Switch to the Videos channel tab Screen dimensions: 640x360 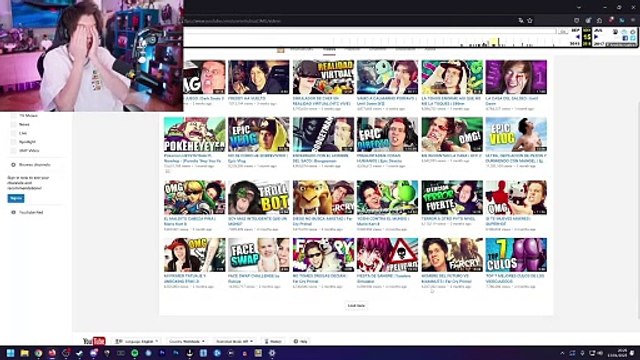tap(329, 49)
